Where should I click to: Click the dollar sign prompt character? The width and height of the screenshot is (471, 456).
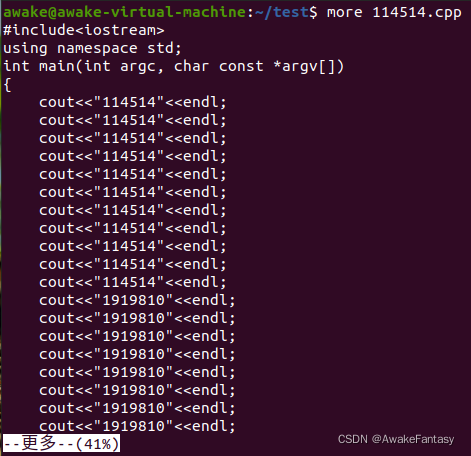pos(313,12)
